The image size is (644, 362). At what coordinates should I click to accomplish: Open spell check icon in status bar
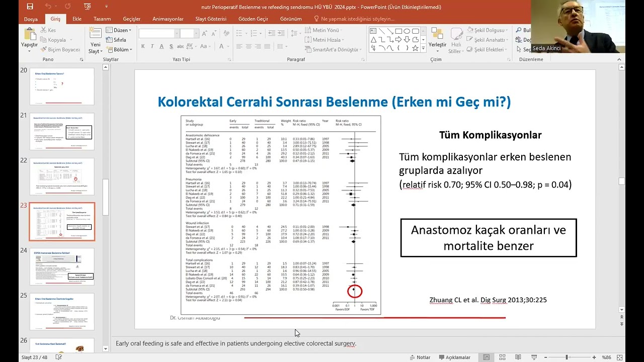[59, 357]
